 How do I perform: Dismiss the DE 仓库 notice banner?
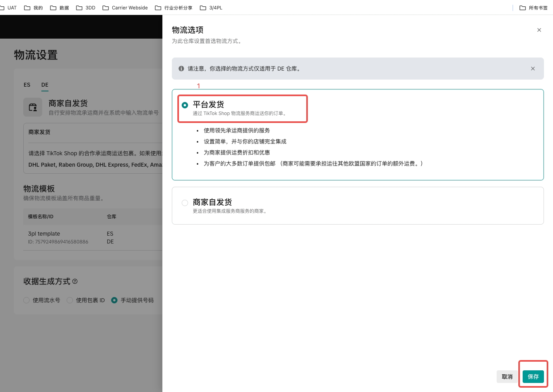tap(533, 69)
